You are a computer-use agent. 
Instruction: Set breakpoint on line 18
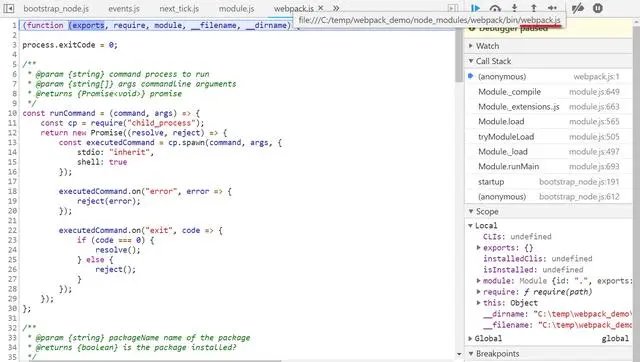(12, 191)
